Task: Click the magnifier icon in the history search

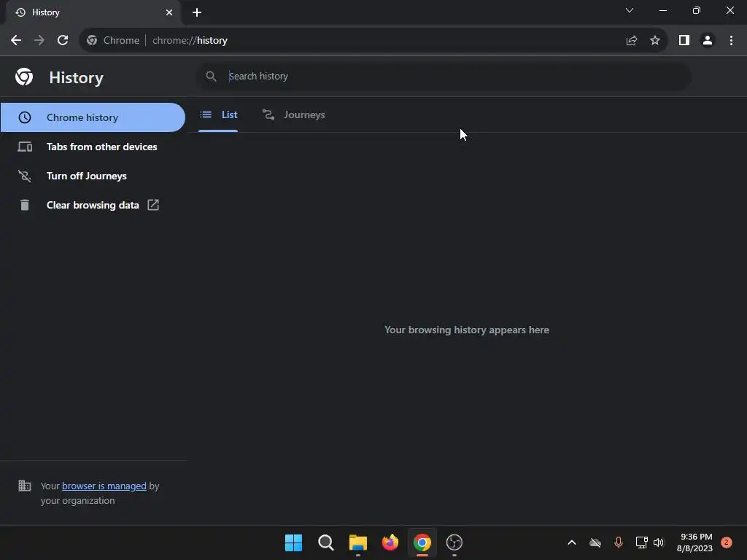Action: coord(211,76)
